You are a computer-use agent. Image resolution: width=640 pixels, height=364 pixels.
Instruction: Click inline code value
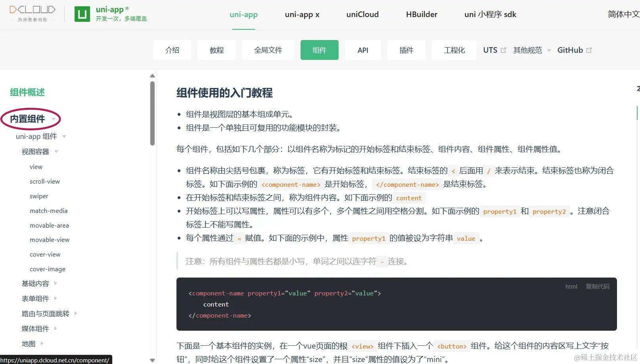tap(466, 238)
